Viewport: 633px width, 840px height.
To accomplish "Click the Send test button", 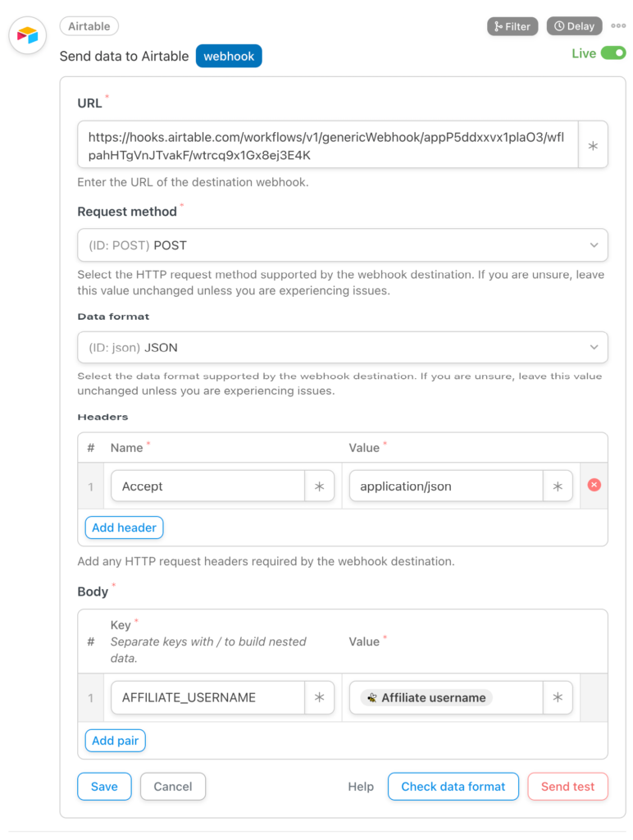I will coord(567,787).
